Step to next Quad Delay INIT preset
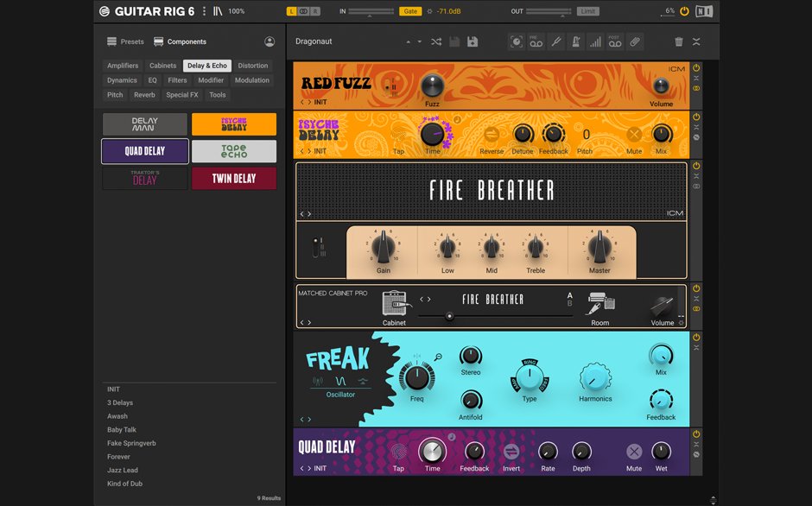812x506 pixels. (x=309, y=468)
